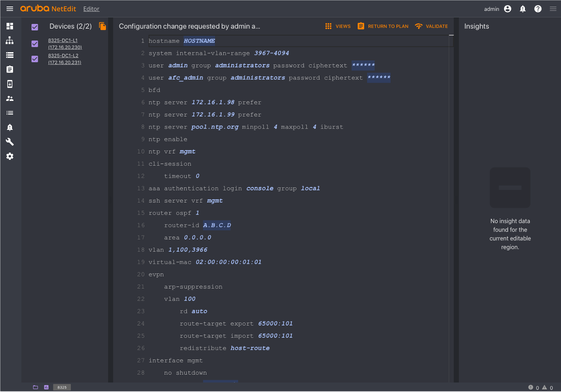Open the Devices list sidebar icon
The height and width of the screenshot is (392, 561).
click(10, 55)
